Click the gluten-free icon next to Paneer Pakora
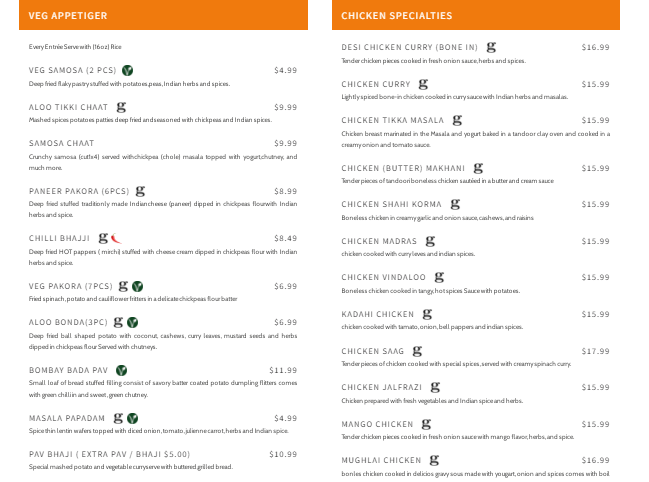The height and width of the screenshot is (482, 649). click(140, 190)
